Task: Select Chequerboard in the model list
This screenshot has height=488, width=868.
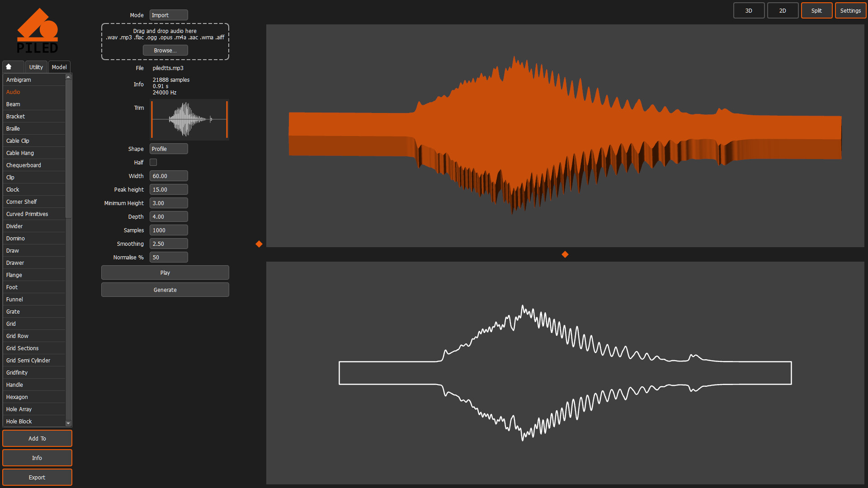Action: coord(34,165)
